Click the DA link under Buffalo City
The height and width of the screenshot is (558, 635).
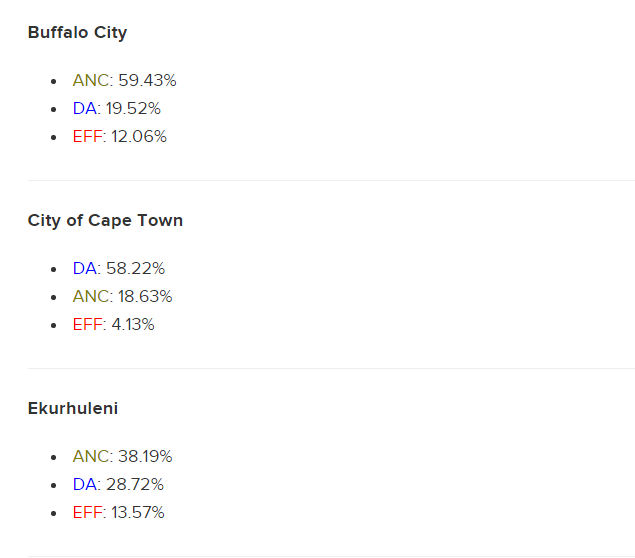click(85, 108)
